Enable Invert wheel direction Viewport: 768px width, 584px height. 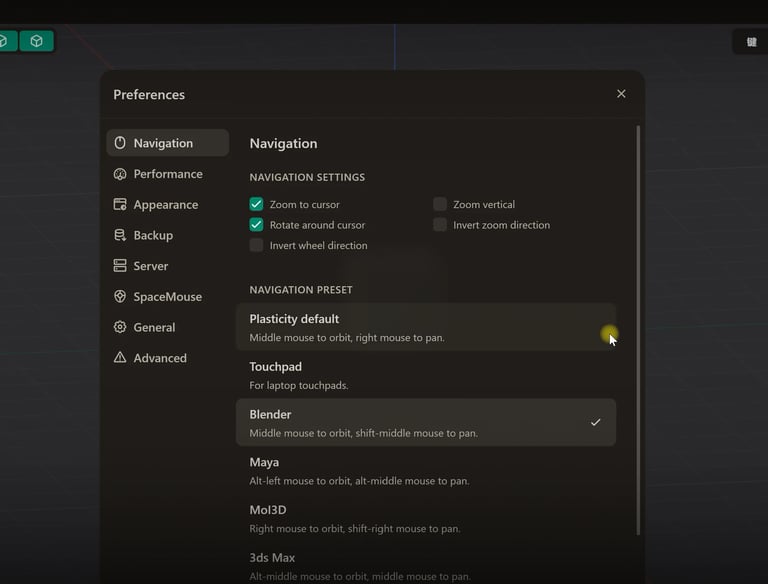coord(256,245)
